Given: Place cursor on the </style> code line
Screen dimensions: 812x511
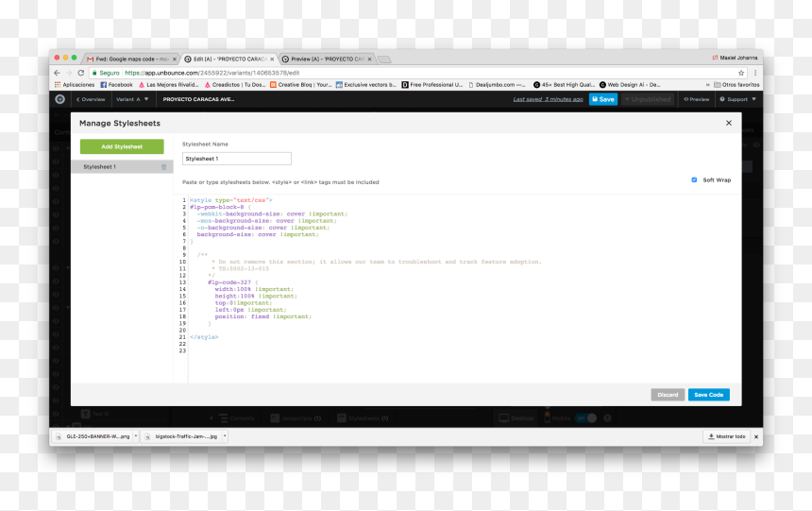Looking at the screenshot, I should point(204,337).
